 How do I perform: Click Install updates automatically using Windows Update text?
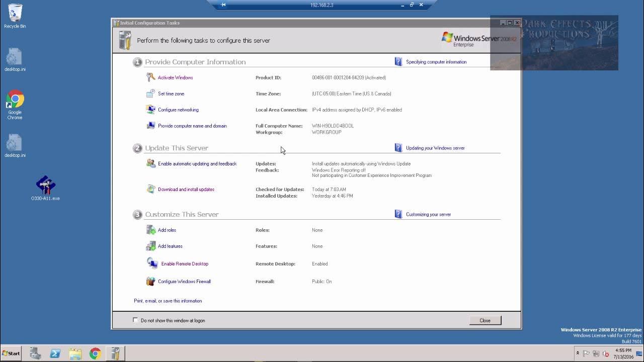coord(361,163)
